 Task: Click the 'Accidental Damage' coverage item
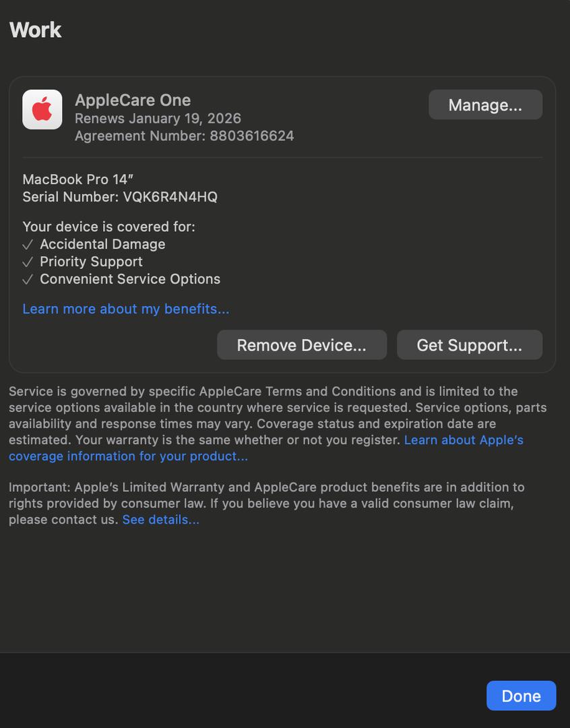tap(102, 244)
